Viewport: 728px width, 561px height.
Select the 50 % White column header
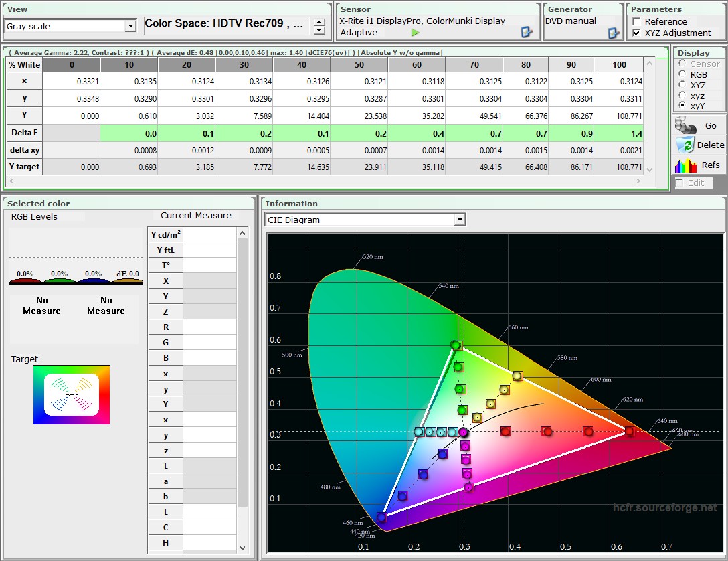(359, 64)
